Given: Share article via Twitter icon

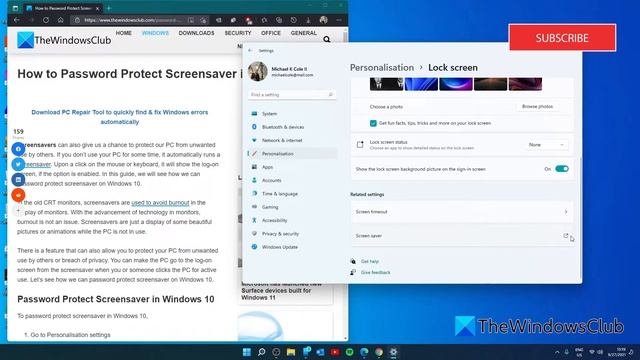Looking at the screenshot, I should tap(18, 164).
